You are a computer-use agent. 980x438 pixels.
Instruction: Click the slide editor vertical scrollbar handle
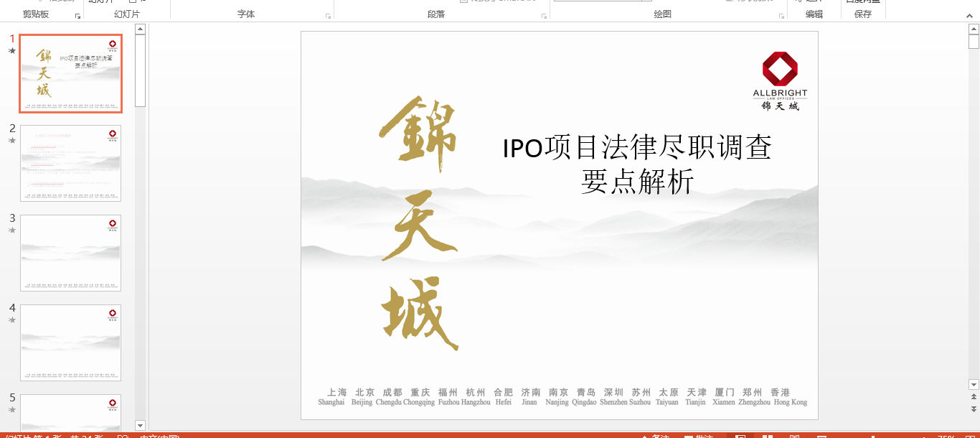974,42
